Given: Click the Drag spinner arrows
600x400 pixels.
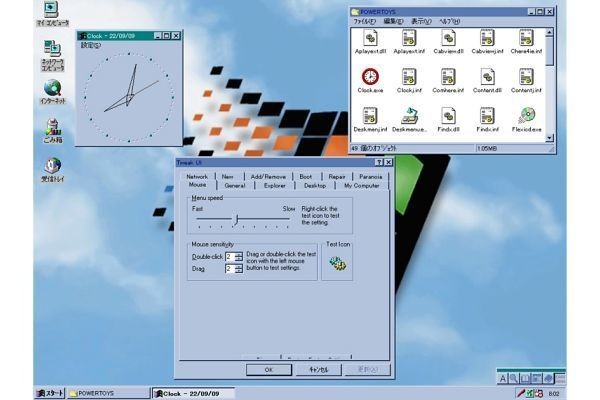Looking at the screenshot, I should (239, 269).
